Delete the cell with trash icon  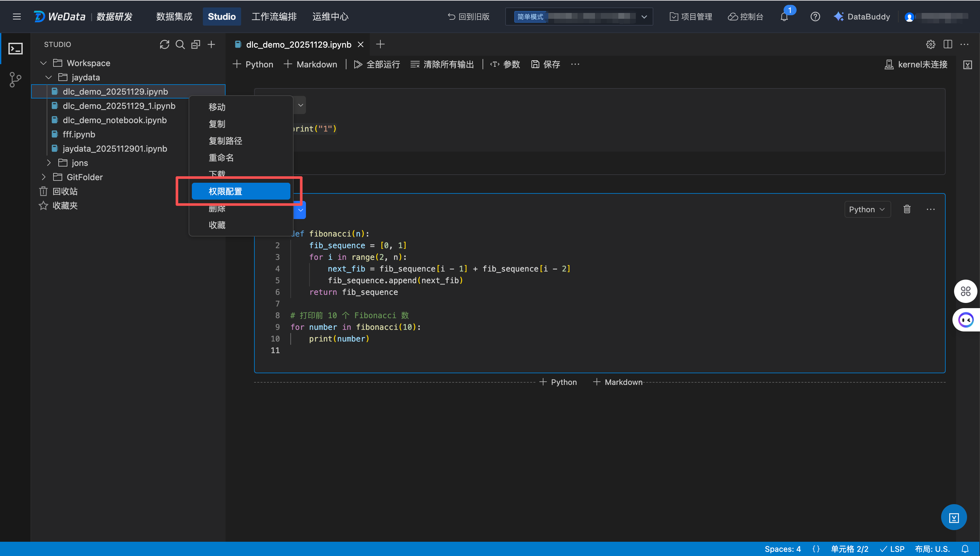(x=907, y=209)
